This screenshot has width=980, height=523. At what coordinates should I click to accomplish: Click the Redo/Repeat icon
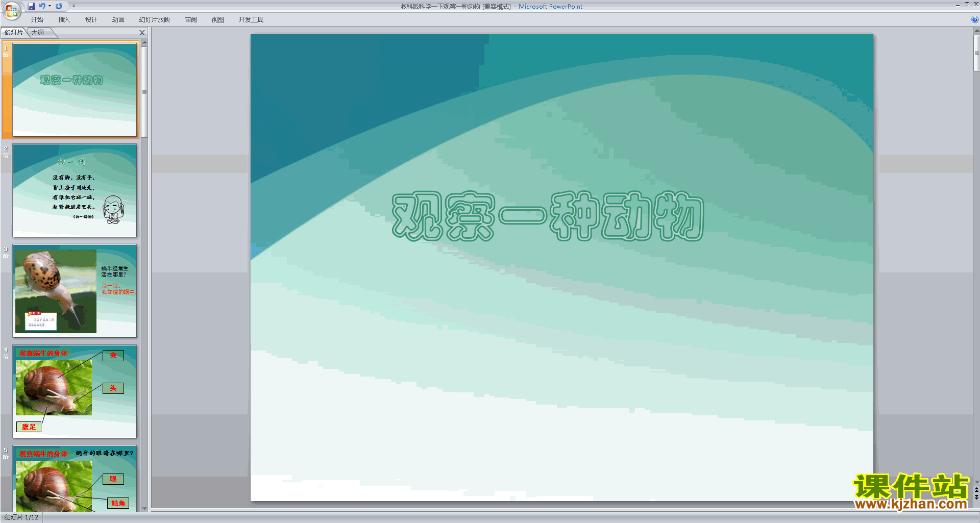(59, 6)
